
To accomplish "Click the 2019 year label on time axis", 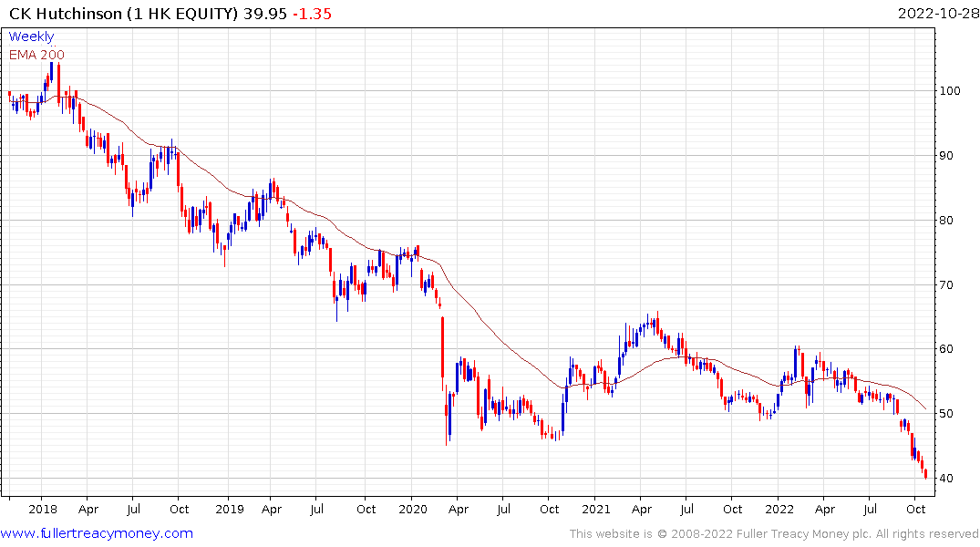I will tap(230, 510).
